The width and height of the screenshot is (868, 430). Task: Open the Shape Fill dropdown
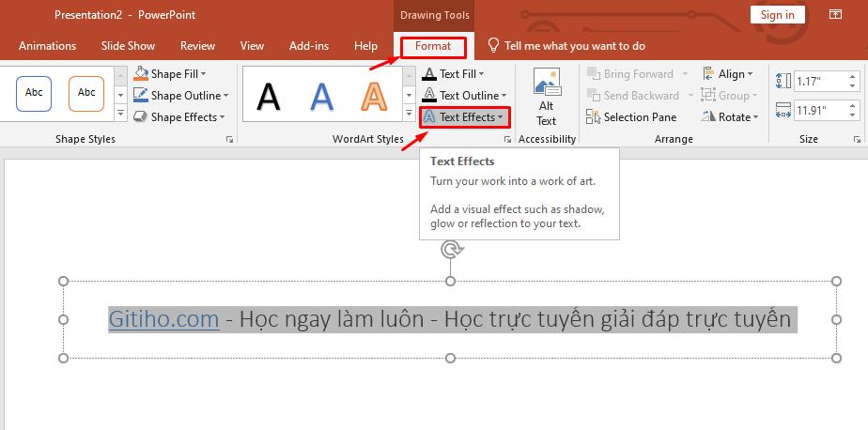(x=178, y=74)
